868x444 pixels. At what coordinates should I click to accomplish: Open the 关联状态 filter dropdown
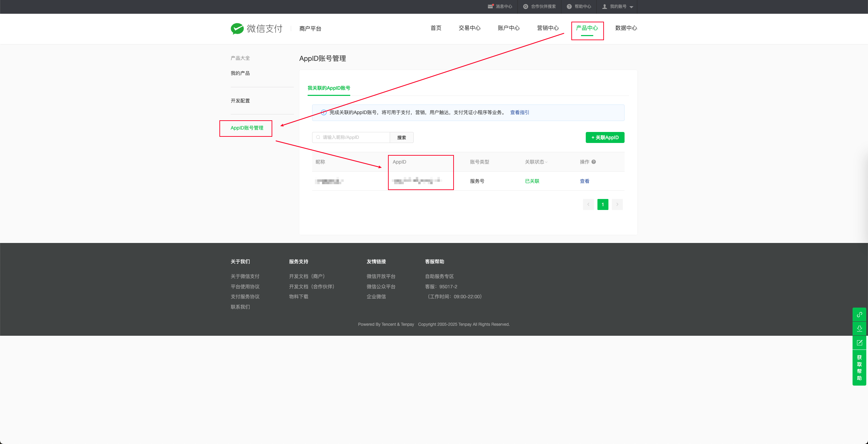coord(536,162)
